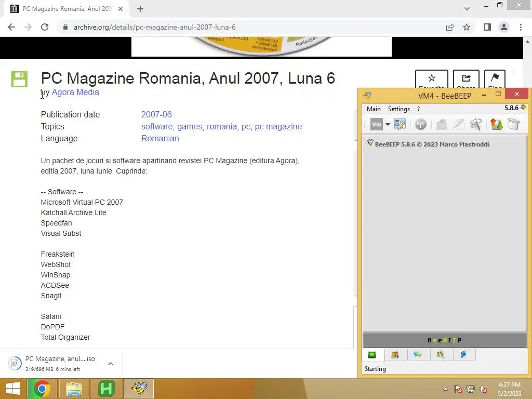Open the ? help menu in BeeBEEP
The height and width of the screenshot is (399, 532).
[x=418, y=109]
